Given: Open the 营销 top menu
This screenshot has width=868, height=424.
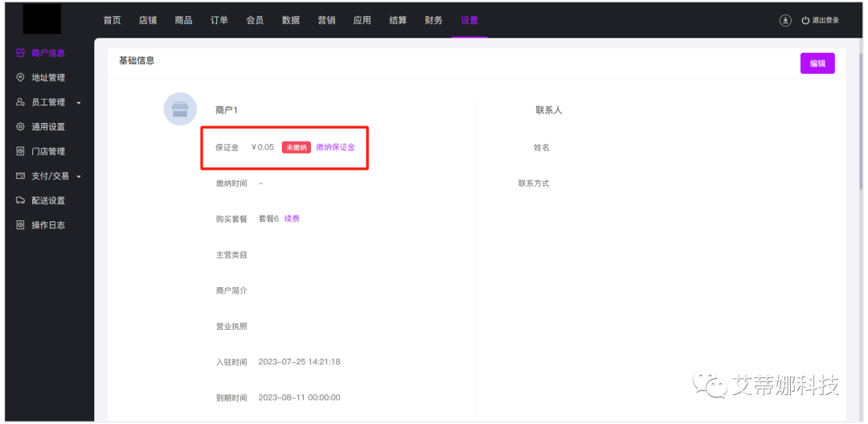Looking at the screenshot, I should pyautogui.click(x=326, y=20).
